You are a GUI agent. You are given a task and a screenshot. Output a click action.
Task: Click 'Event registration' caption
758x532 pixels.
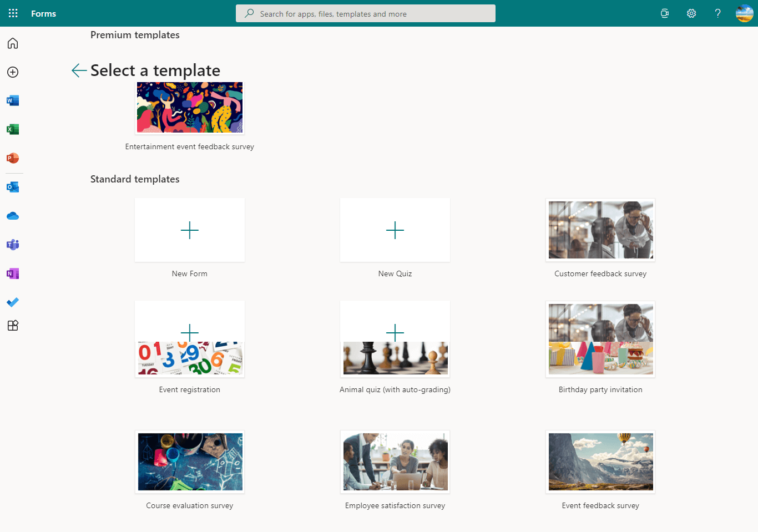[190, 389]
